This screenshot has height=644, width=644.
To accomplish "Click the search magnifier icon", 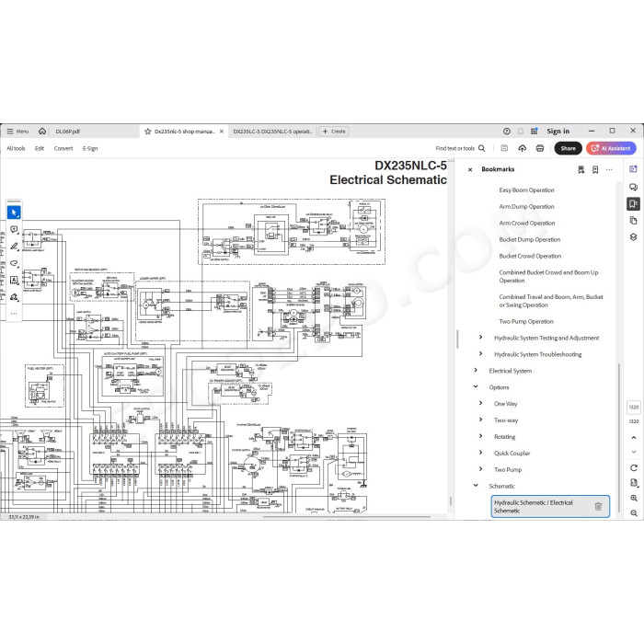I will click(x=482, y=148).
